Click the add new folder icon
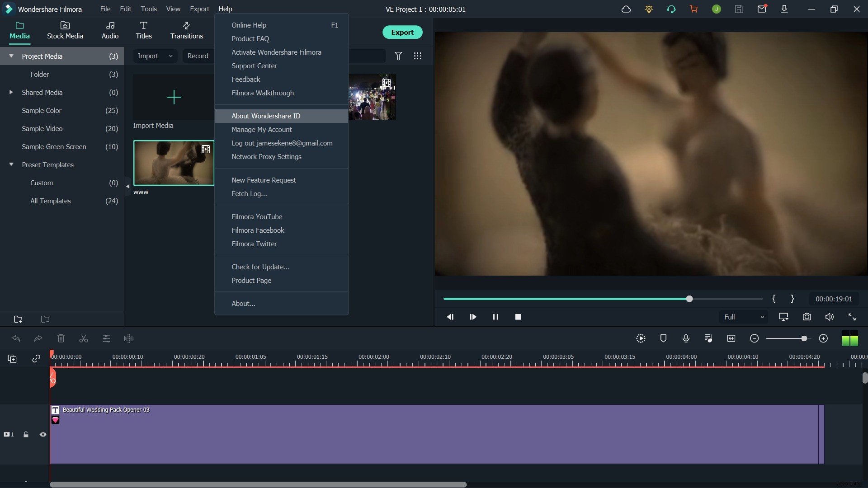Image resolution: width=868 pixels, height=488 pixels. click(18, 319)
